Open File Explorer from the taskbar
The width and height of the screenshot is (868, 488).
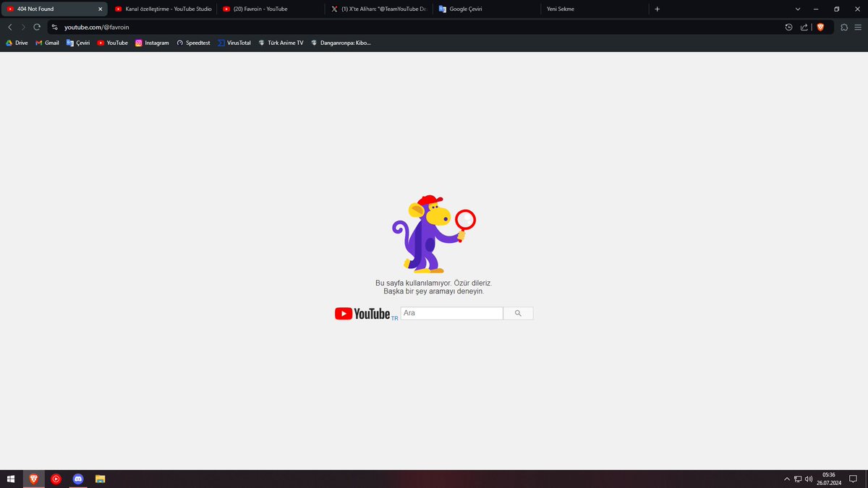[x=101, y=479]
